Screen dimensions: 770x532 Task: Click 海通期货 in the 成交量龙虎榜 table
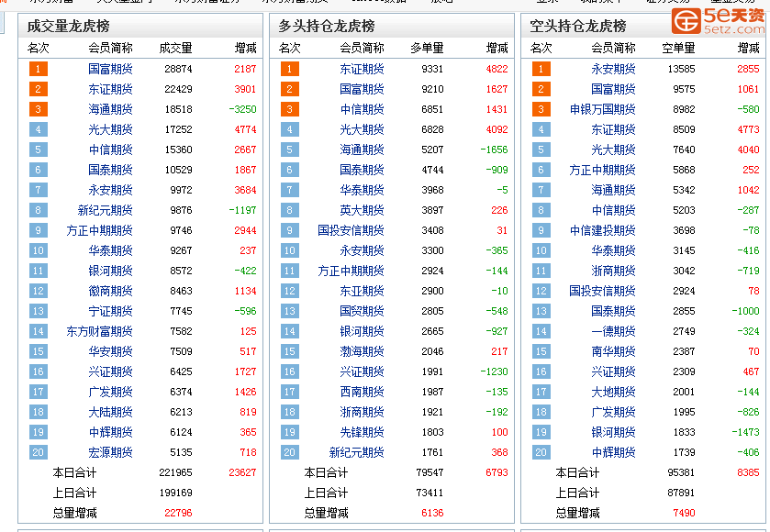pos(110,109)
